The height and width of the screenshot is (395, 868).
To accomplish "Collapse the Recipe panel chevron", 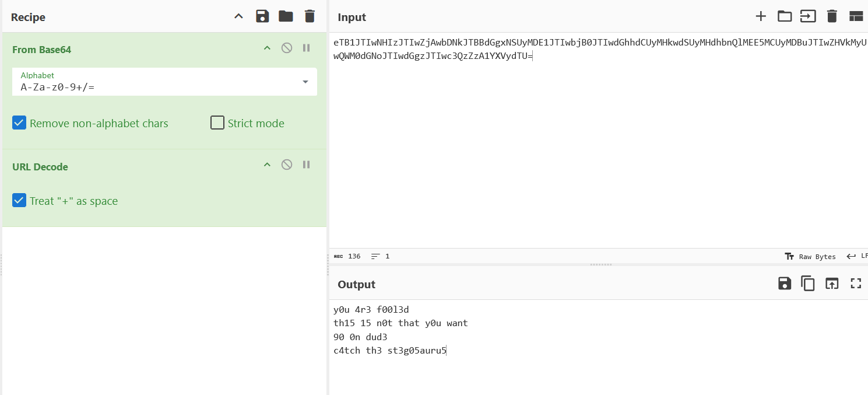I will (x=238, y=16).
